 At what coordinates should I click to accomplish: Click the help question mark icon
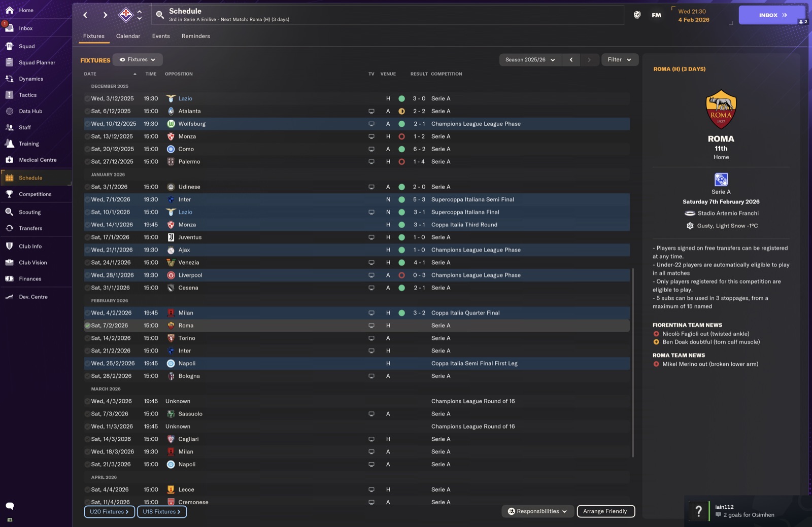(x=698, y=511)
